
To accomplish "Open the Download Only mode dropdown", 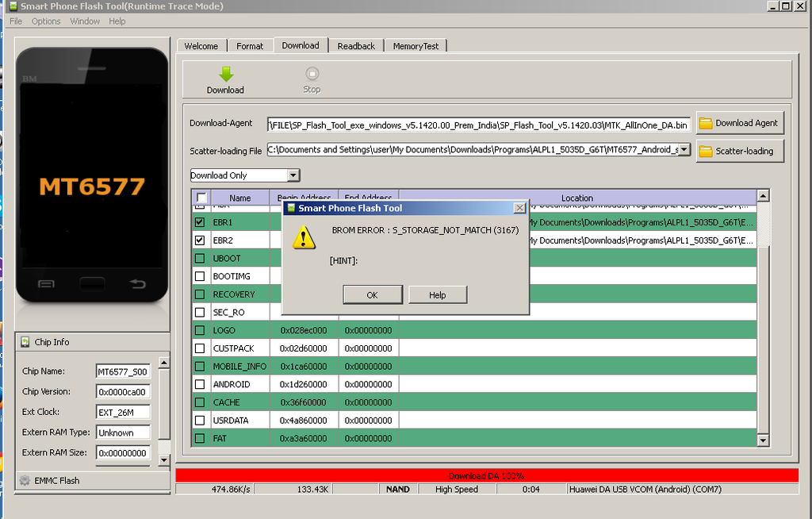I will (x=295, y=175).
